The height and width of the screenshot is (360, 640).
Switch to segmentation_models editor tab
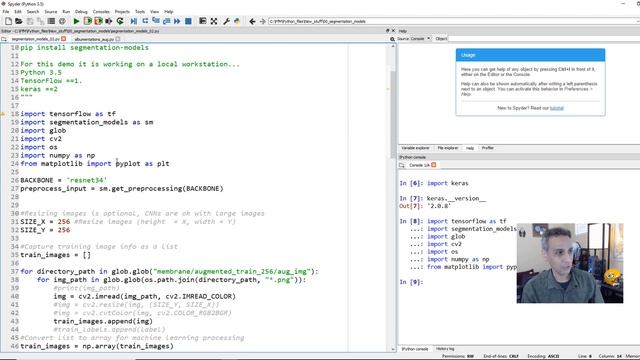pos(36,39)
